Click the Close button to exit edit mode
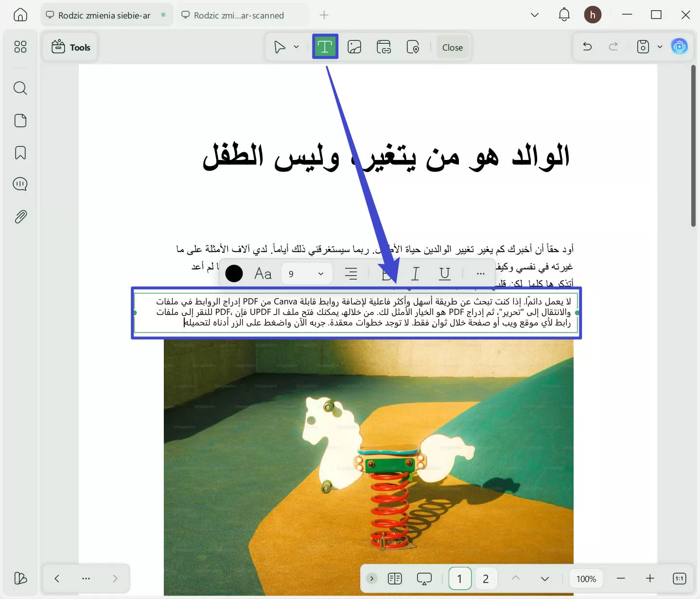The height and width of the screenshot is (599, 700). (x=452, y=47)
